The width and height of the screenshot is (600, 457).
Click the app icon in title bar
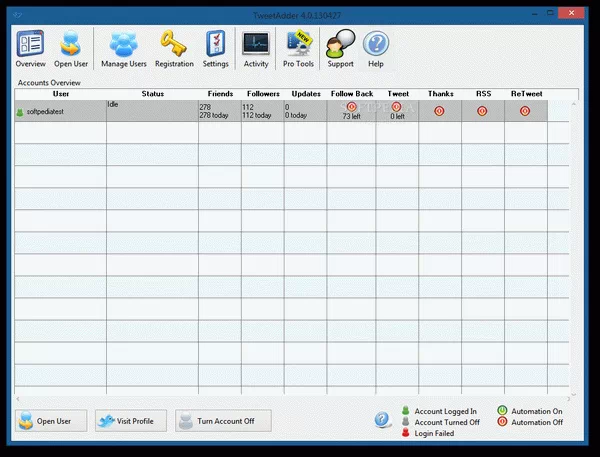17,15
